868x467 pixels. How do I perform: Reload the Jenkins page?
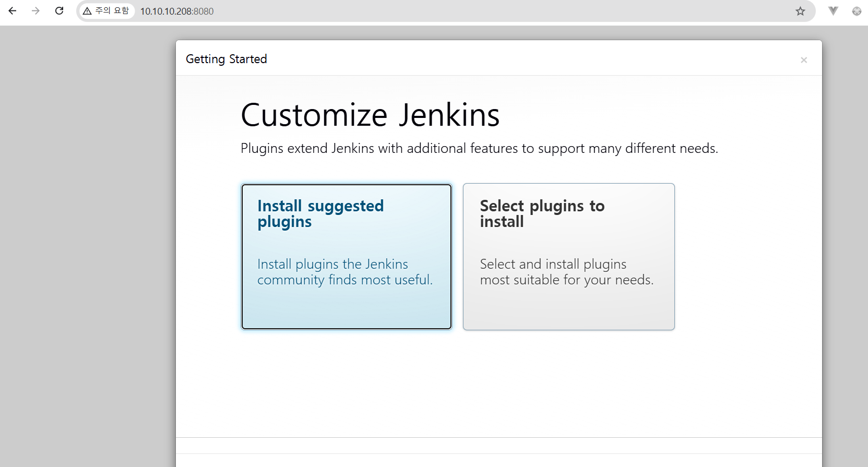coord(60,11)
